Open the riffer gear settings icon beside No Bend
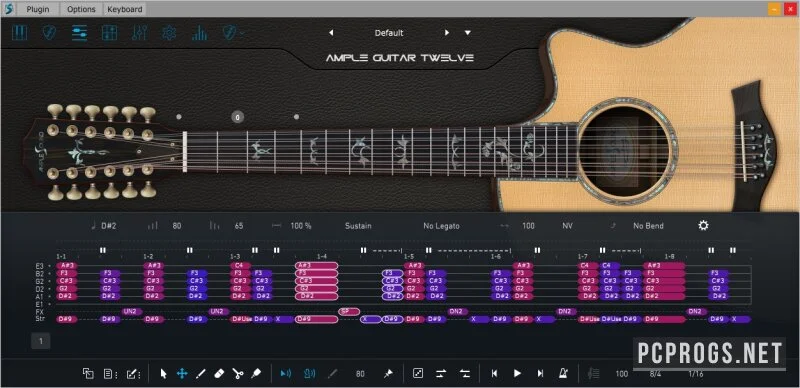The image size is (800, 388). pyautogui.click(x=704, y=226)
